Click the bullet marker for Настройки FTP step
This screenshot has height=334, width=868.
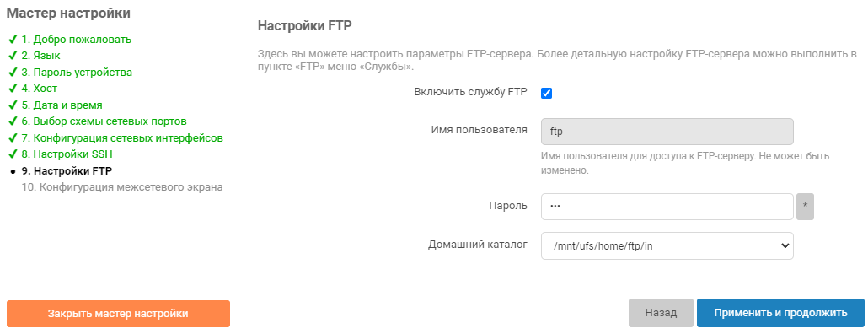13,171
